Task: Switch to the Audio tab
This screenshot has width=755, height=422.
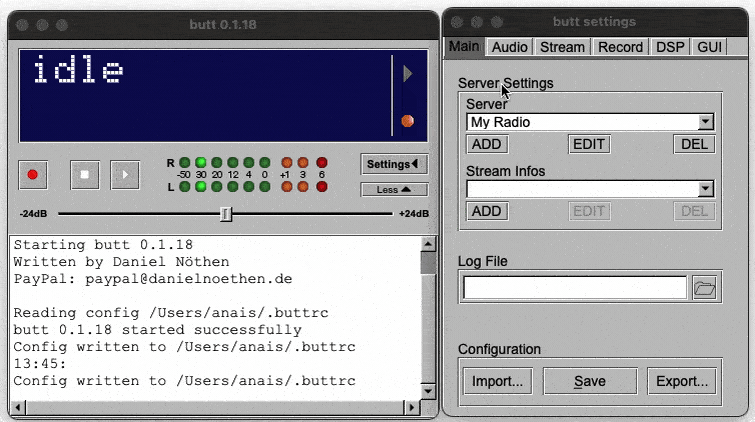Action: pos(510,46)
